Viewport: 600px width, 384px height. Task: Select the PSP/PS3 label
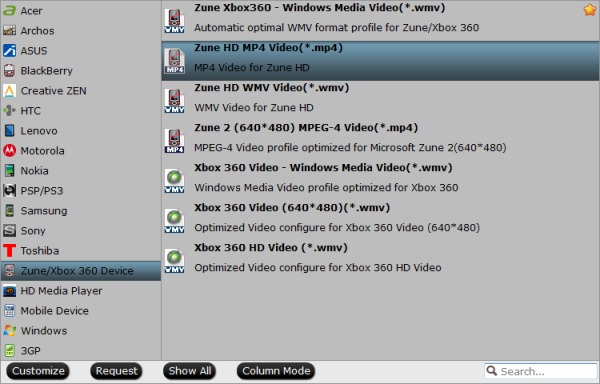42,190
